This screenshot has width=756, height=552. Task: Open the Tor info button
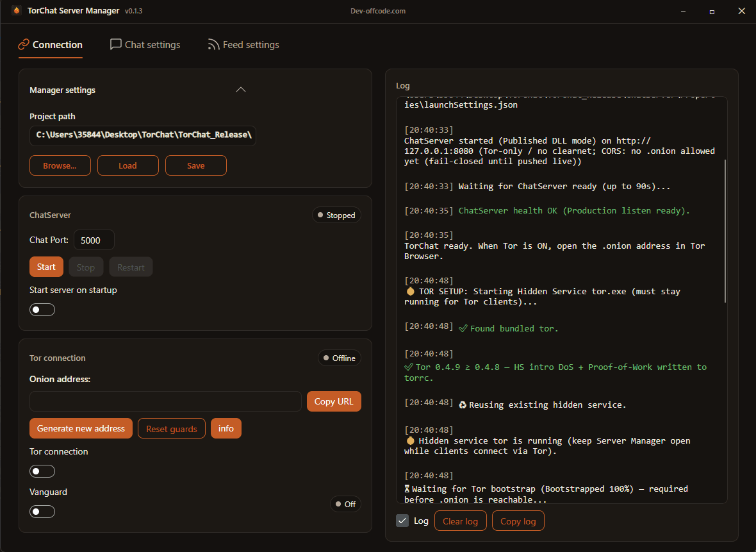[226, 428]
